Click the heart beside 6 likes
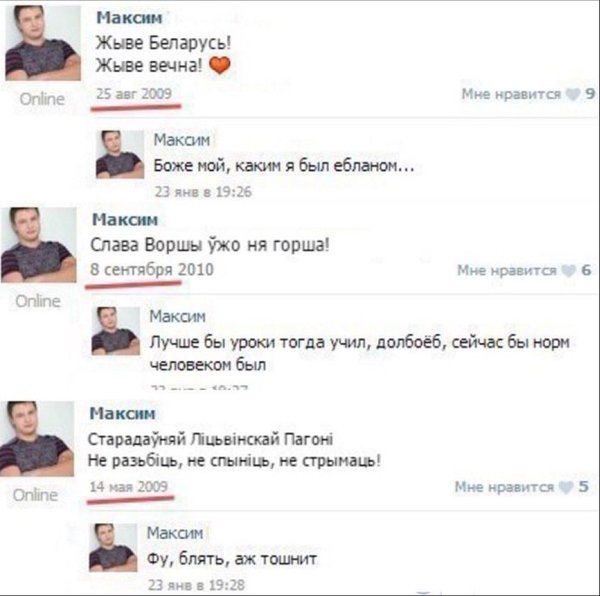This screenshot has width=600, height=596. (568, 271)
